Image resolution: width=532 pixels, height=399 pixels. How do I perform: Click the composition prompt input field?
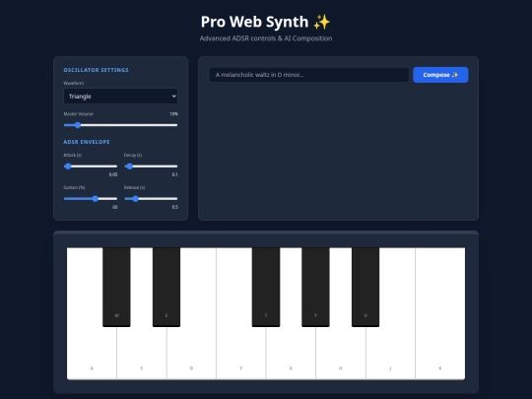[x=308, y=75]
